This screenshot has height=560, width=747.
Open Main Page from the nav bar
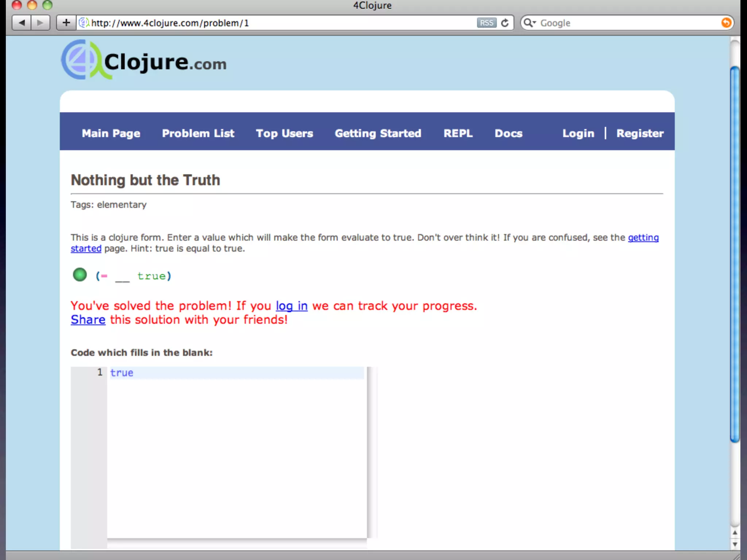111,133
